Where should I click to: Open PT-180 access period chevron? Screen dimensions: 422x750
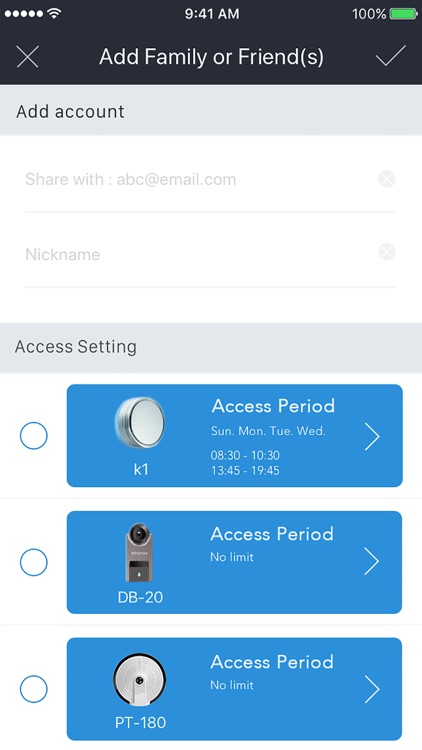[x=372, y=689]
